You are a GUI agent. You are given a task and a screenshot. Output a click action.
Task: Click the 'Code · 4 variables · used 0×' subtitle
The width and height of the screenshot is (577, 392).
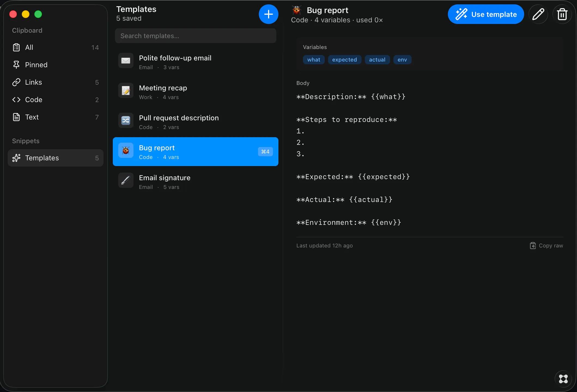[x=337, y=20]
